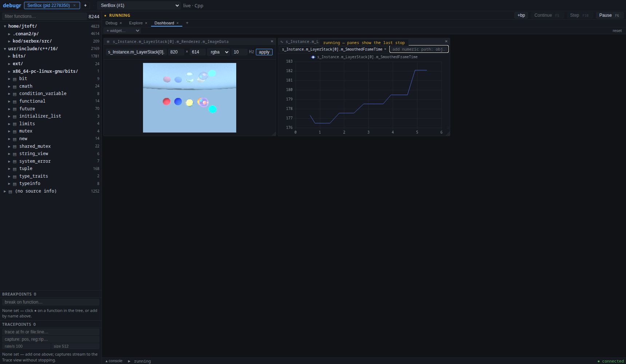Switch to the Debug tab
This screenshot has width=626, height=364.
pyautogui.click(x=111, y=23)
